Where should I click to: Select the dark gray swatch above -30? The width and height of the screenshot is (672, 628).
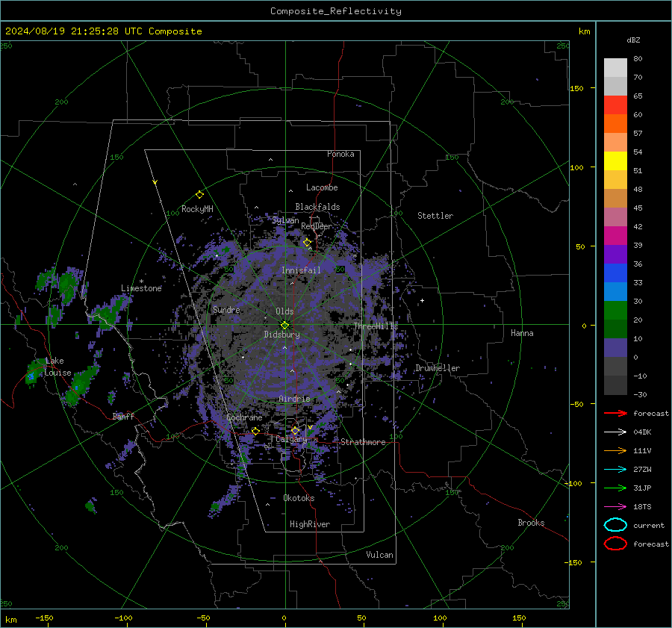(615, 385)
